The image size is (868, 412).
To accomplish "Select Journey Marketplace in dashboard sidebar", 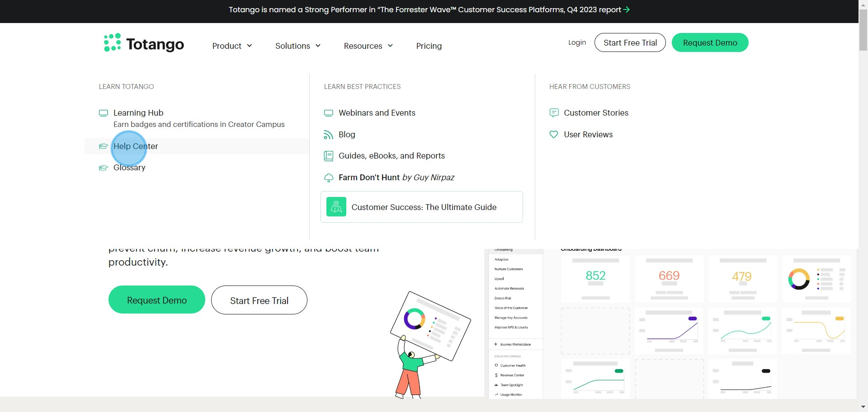I will coord(513,344).
